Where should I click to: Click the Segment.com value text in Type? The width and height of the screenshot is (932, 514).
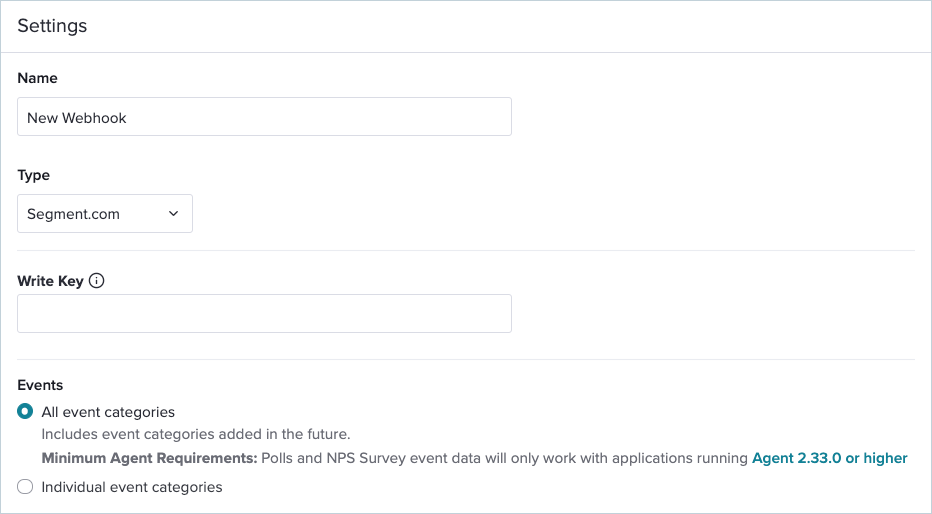73,214
